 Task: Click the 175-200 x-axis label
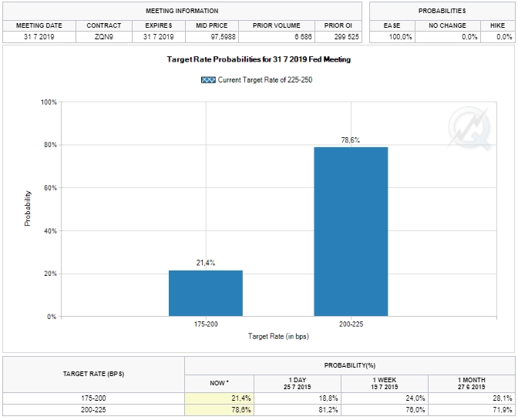tap(206, 324)
